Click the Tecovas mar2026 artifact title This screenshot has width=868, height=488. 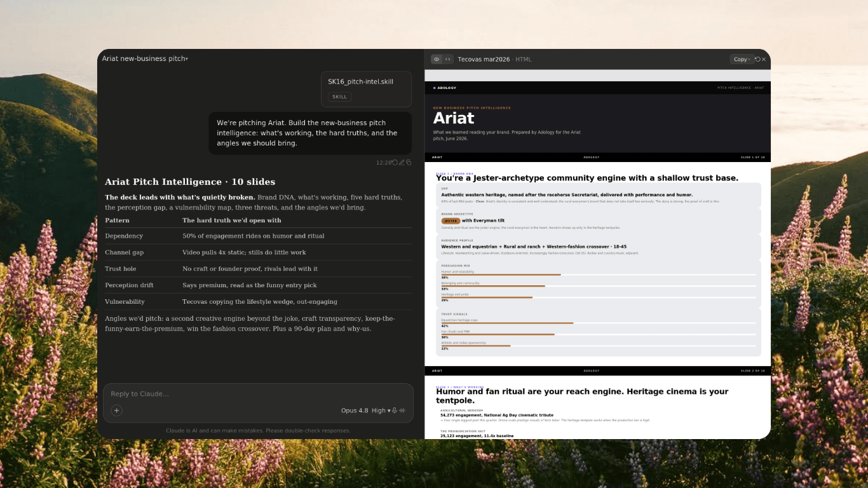coord(484,59)
